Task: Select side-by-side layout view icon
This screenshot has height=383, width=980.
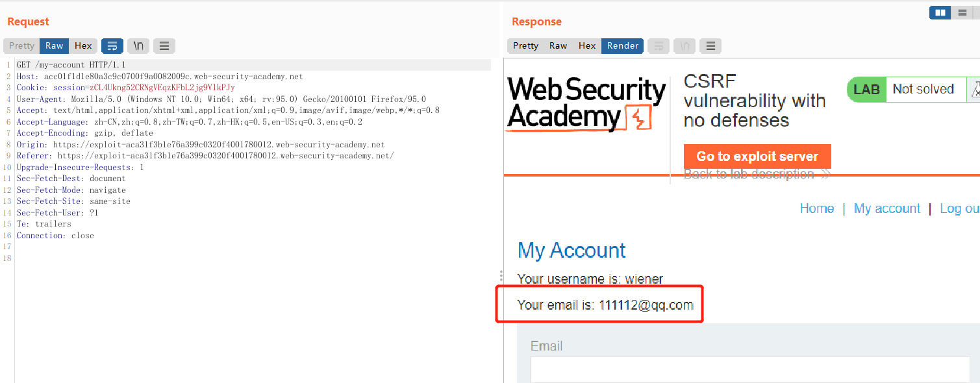Action: point(940,12)
